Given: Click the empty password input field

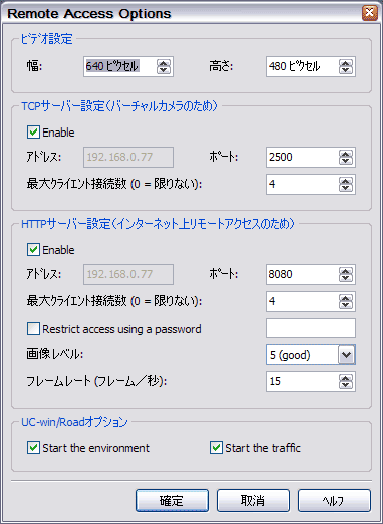Looking at the screenshot, I should 311,328.
